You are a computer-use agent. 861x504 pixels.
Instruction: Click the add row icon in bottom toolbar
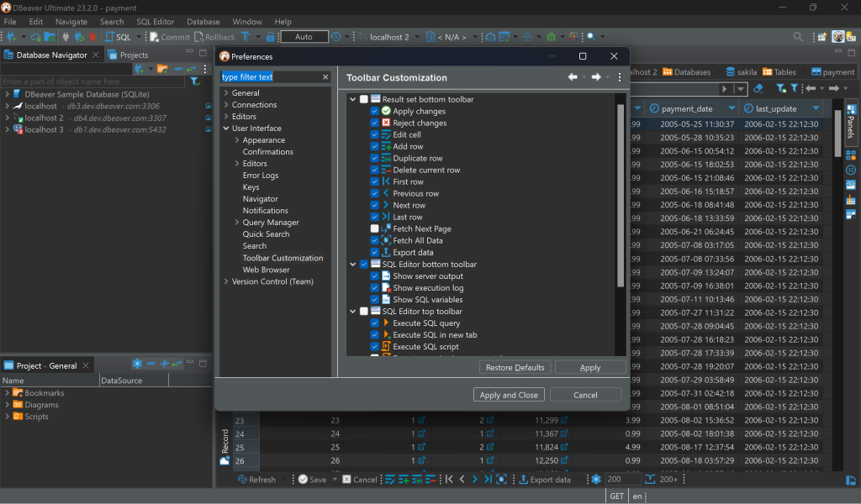404,480
